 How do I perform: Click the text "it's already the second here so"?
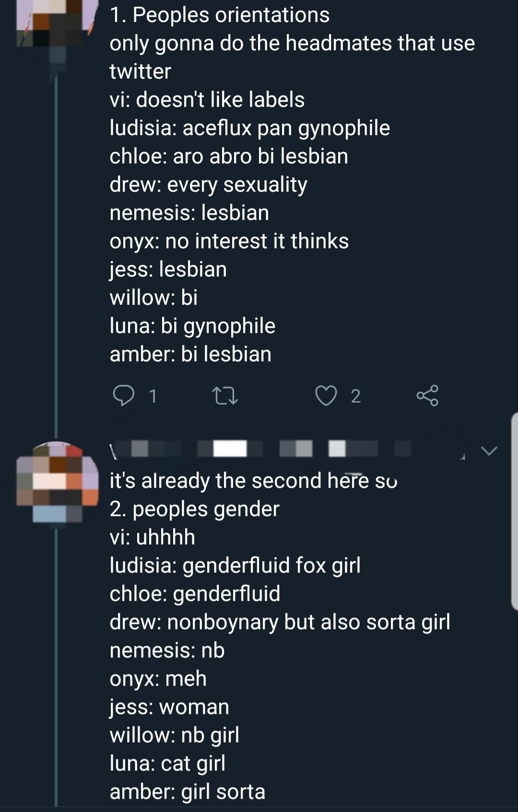click(x=253, y=480)
